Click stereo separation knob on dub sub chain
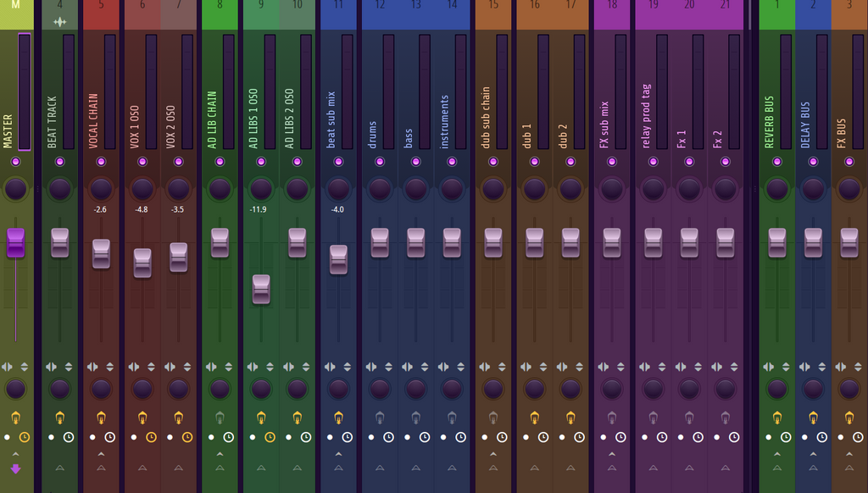Screen dimensions: 868x493 (x=493, y=389)
